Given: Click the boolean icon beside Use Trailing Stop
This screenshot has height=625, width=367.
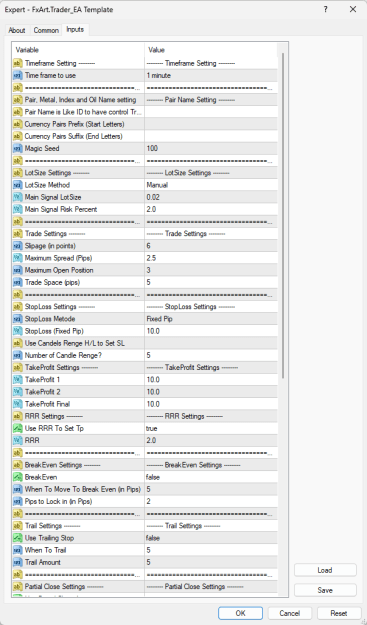Looking at the screenshot, I should [18, 538].
